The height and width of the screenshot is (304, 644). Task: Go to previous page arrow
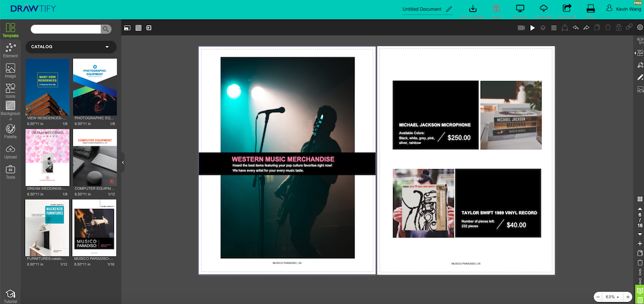[639, 209]
